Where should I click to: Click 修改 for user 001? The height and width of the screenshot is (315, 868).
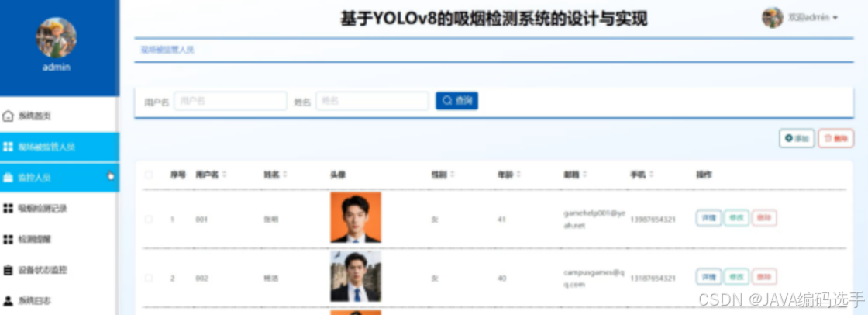tap(736, 218)
